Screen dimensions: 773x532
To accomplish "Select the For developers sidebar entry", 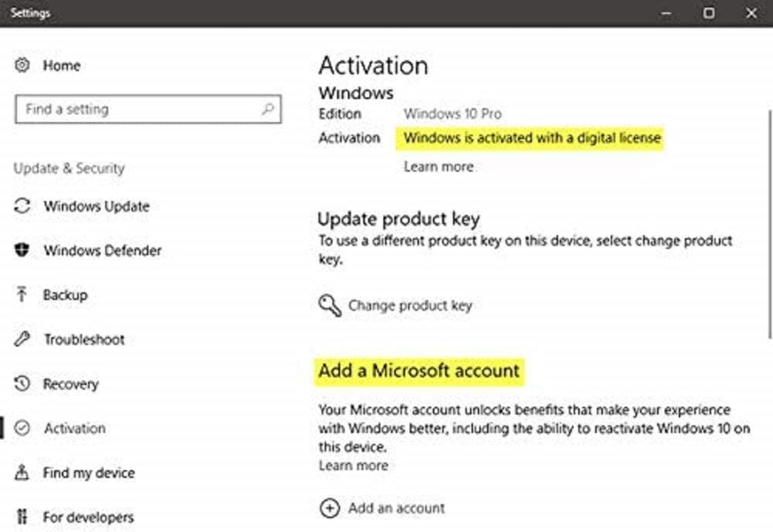I will click(87, 516).
